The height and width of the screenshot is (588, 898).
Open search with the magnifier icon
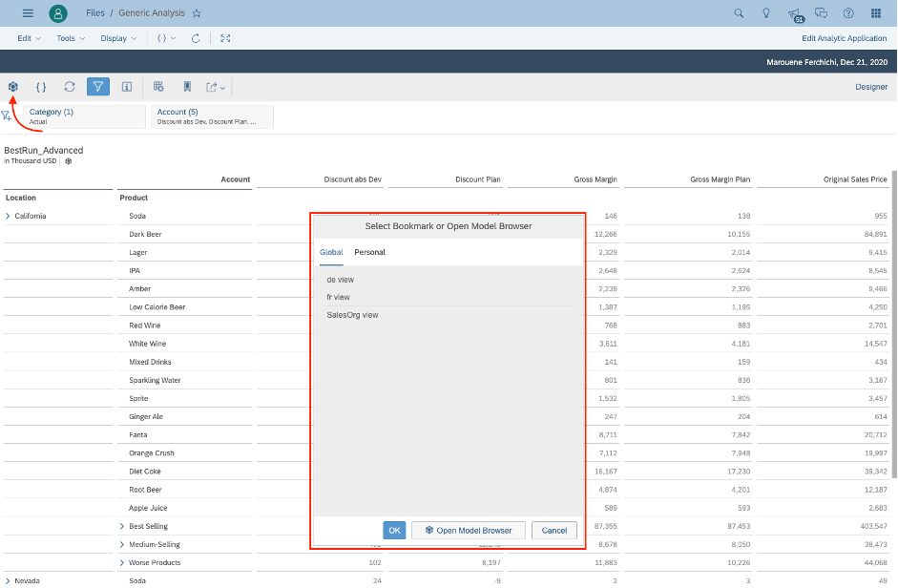point(740,13)
